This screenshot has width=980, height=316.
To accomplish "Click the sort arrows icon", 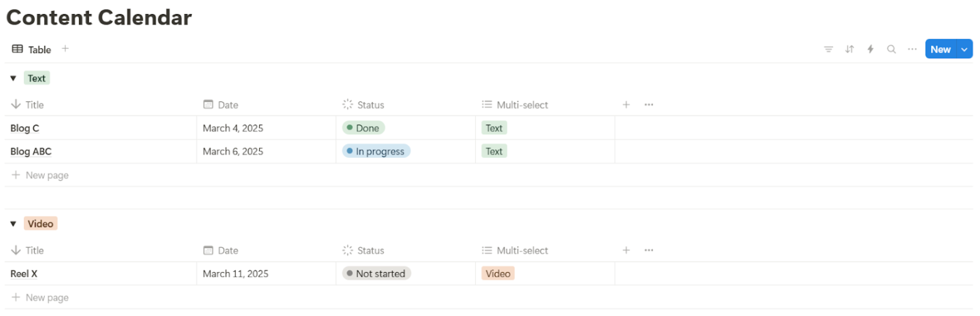I will pos(850,50).
